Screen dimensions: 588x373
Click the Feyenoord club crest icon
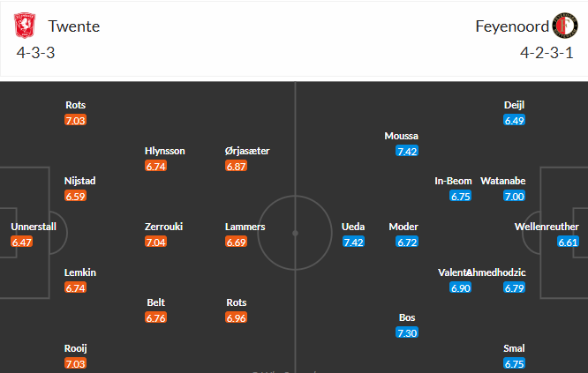[563, 26]
